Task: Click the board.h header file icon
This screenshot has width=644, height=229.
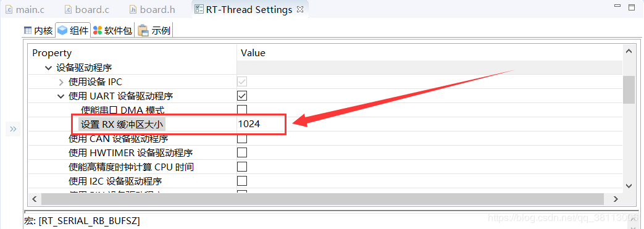Action: (x=133, y=9)
